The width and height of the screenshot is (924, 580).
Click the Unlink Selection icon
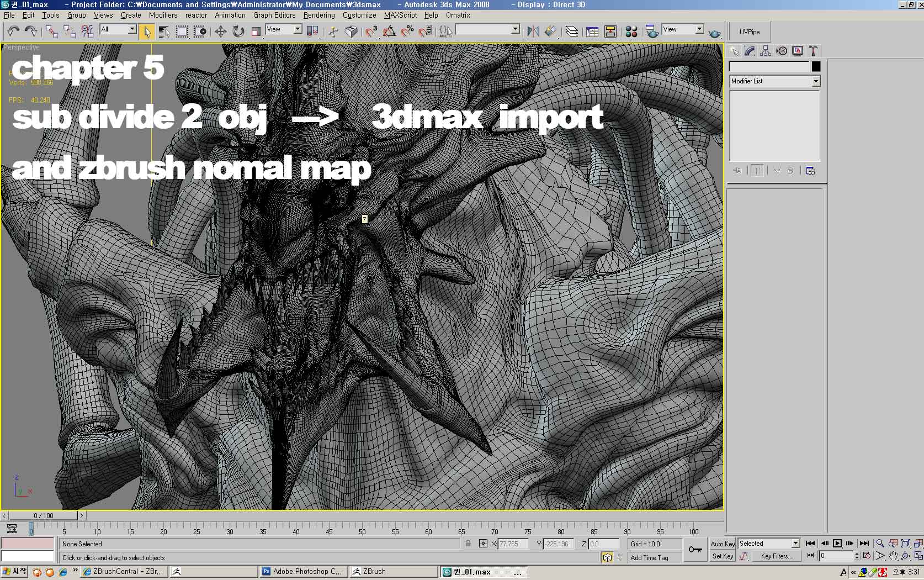point(69,31)
